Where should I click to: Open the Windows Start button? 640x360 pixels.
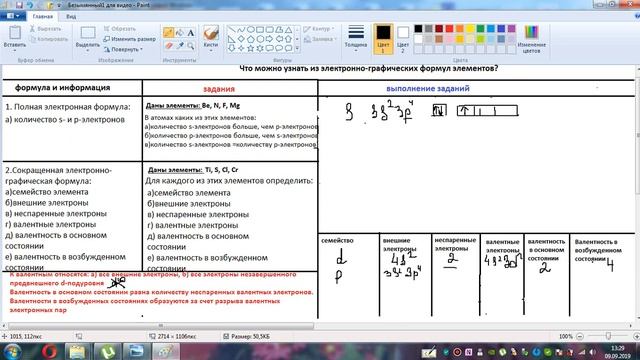pyautogui.click(x=12, y=351)
